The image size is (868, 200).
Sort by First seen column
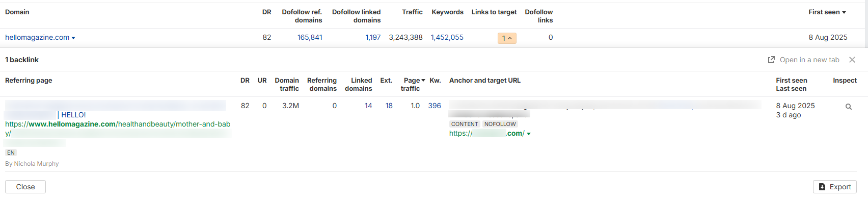(x=827, y=12)
